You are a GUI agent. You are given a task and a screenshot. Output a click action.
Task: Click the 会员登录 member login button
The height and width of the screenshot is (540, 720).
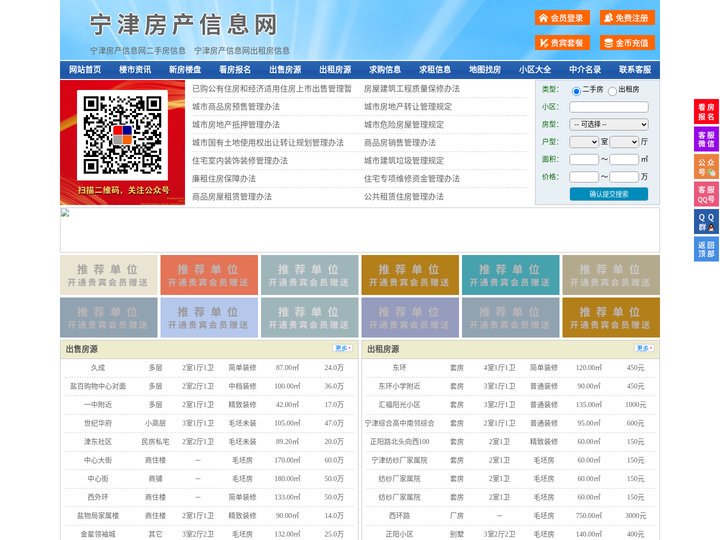point(562,18)
